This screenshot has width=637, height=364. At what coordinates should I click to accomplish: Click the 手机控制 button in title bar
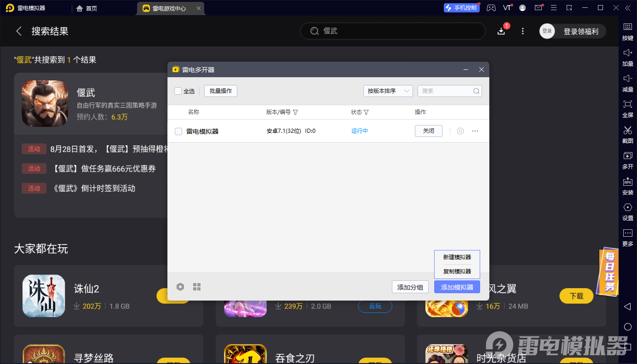(462, 8)
